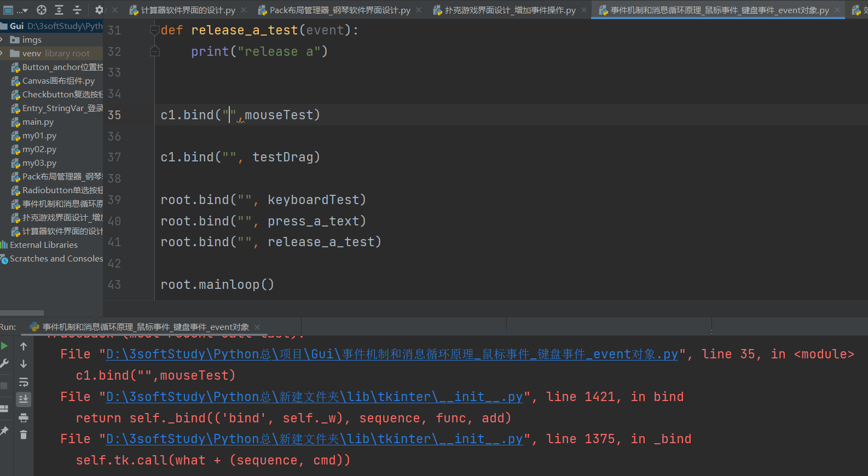Rerun the script with the green play icon
This screenshot has height=476, width=868.
(4, 346)
